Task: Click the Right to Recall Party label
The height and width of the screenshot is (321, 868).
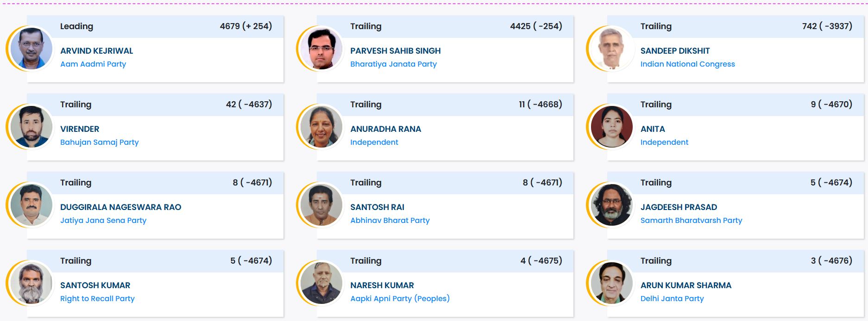Action: 97,298
